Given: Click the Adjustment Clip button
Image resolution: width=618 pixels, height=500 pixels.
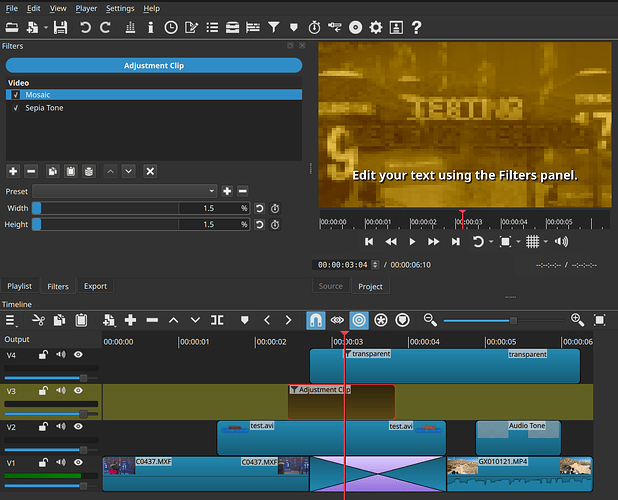Looking at the screenshot, I should click(154, 65).
